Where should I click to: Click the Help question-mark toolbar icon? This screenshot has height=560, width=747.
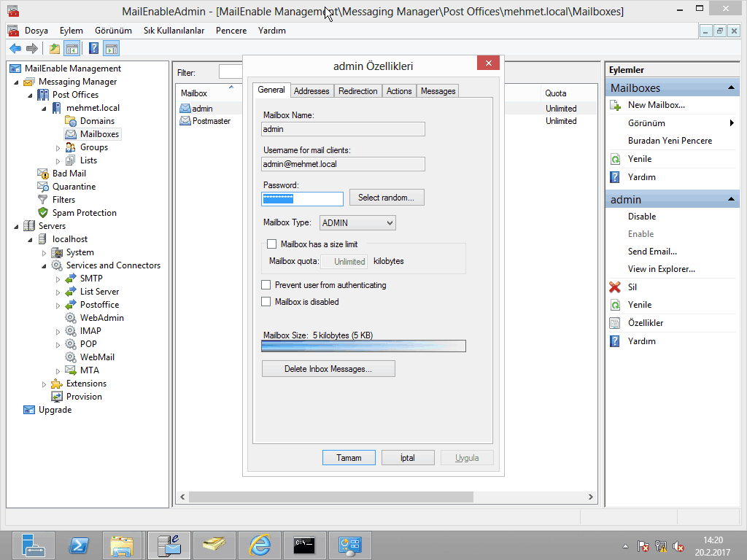tap(93, 49)
